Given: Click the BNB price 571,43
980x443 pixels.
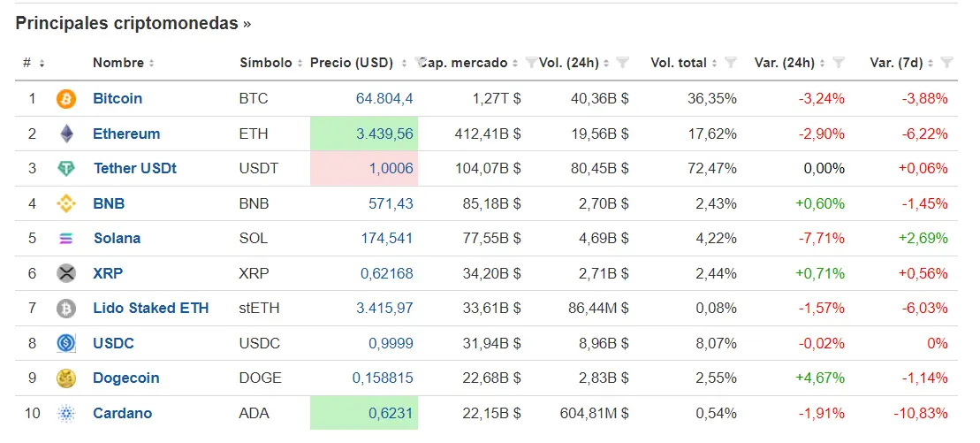Looking at the screenshot, I should [x=391, y=203].
